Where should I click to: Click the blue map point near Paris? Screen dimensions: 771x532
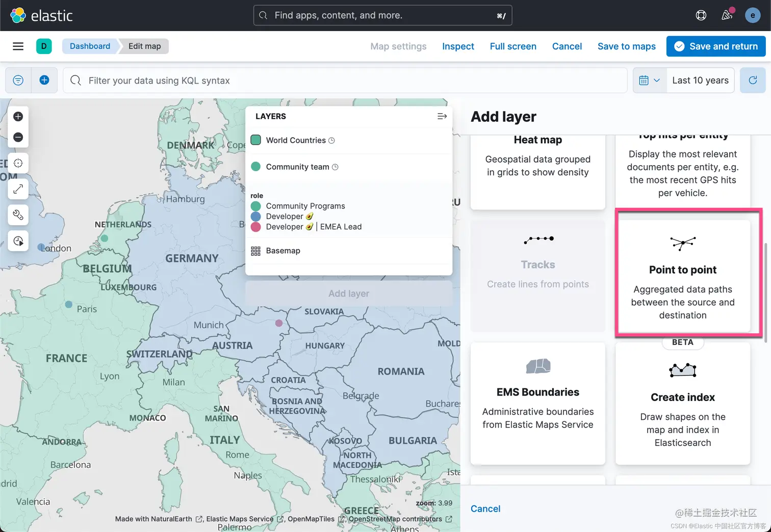pyautogui.click(x=69, y=304)
